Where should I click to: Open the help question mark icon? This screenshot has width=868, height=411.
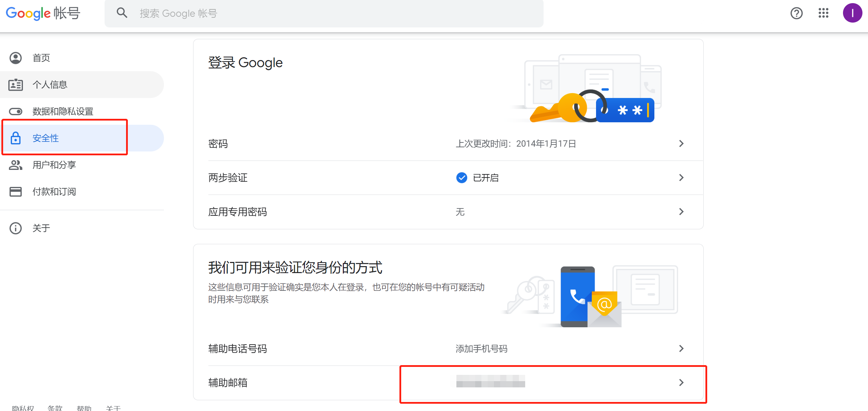click(x=796, y=13)
